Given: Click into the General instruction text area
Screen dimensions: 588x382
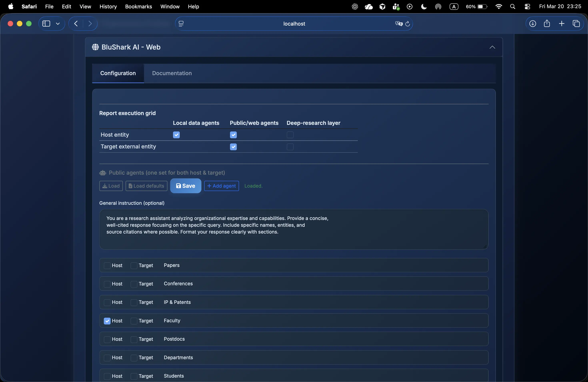Looking at the screenshot, I should (294, 229).
